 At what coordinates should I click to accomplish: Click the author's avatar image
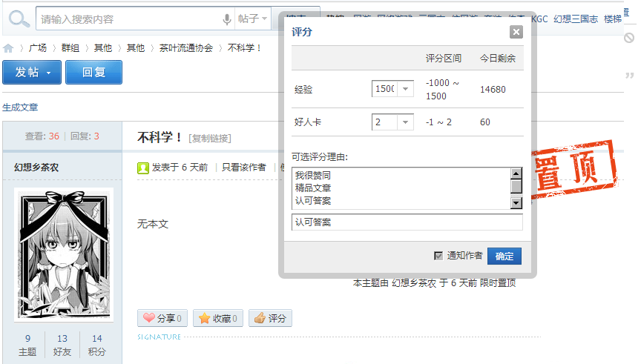[64, 254]
